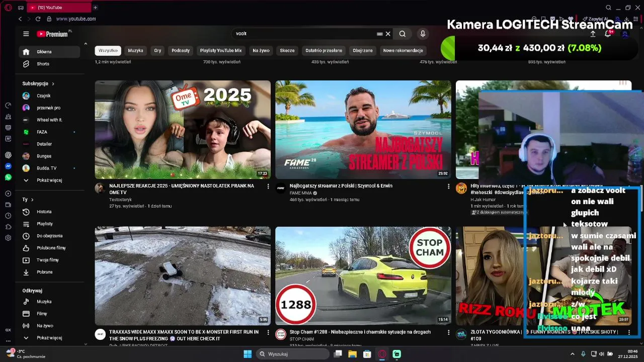Open the Ome TV 2025 prank video thumbnail
644x362 pixels.
click(183, 130)
